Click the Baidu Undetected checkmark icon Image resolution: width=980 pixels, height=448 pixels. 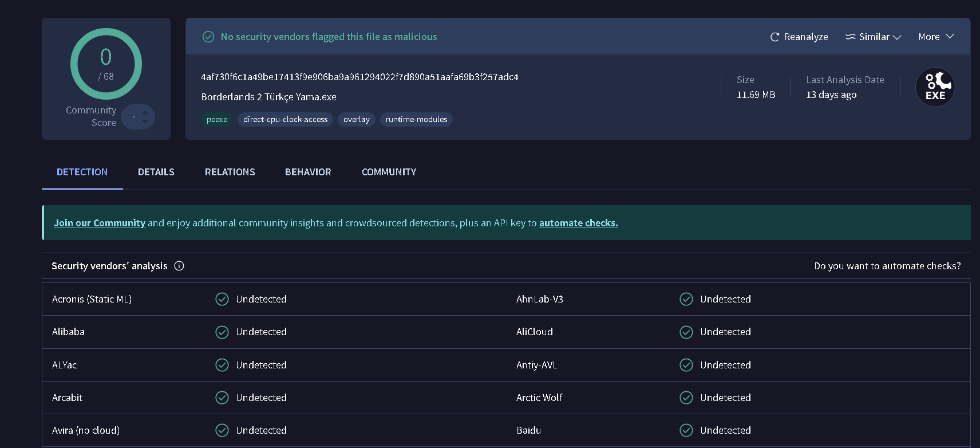(686, 430)
